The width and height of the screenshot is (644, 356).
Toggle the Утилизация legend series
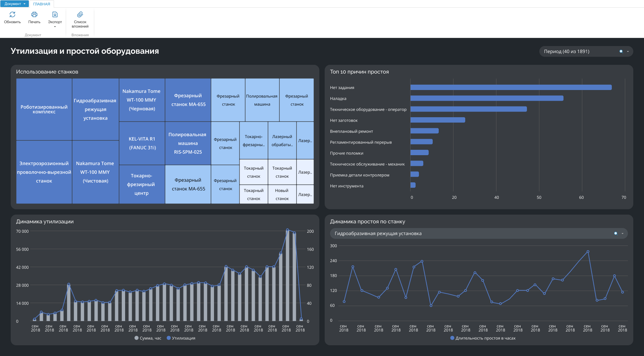(181, 338)
